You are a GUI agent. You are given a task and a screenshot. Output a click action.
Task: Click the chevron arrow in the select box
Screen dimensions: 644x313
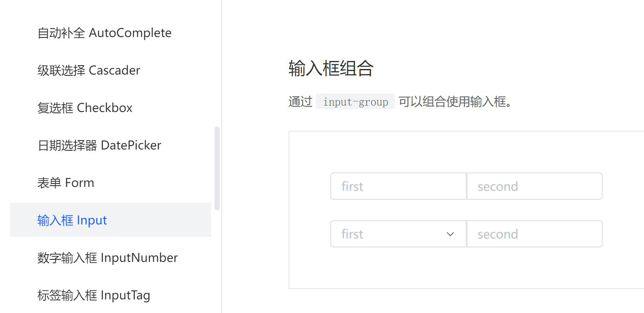click(450, 234)
